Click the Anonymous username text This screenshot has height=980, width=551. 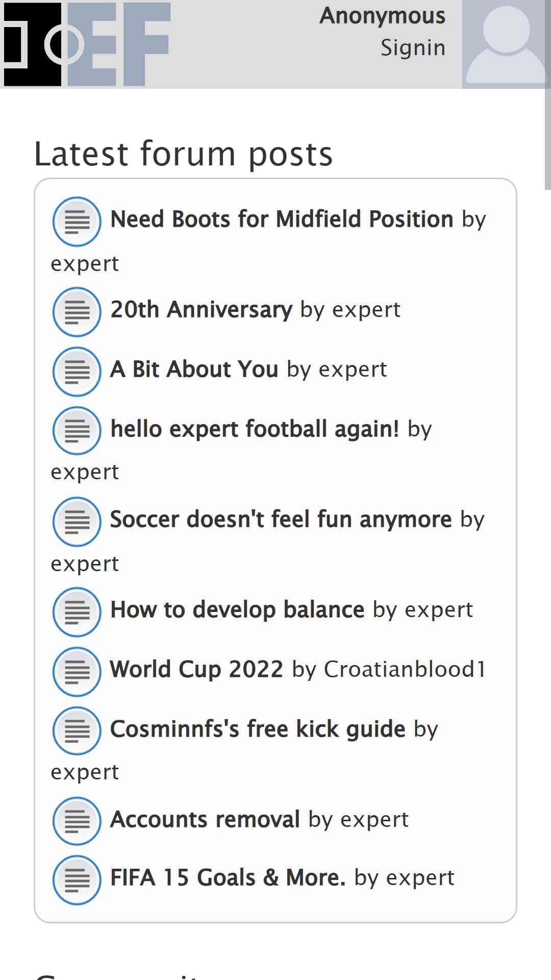coord(382,16)
